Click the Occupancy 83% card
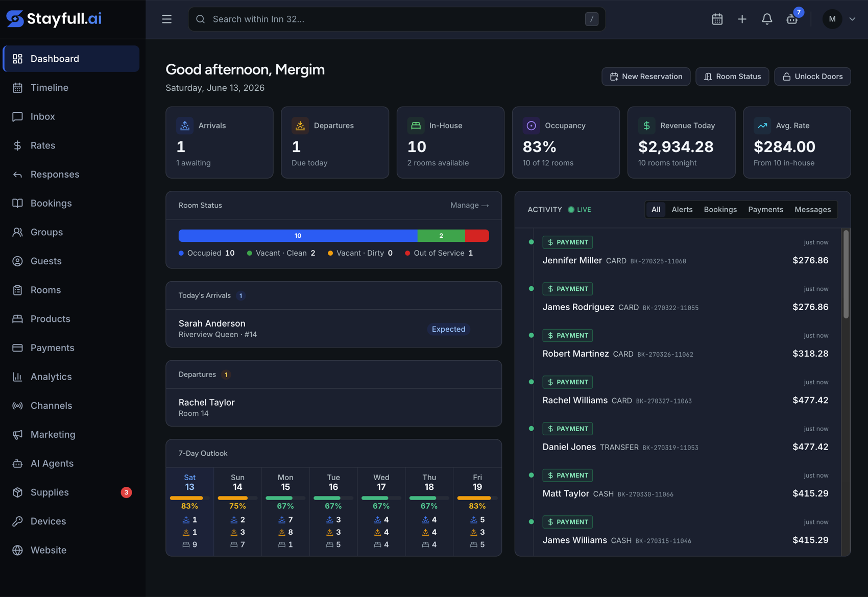This screenshot has width=868, height=597. 566,142
